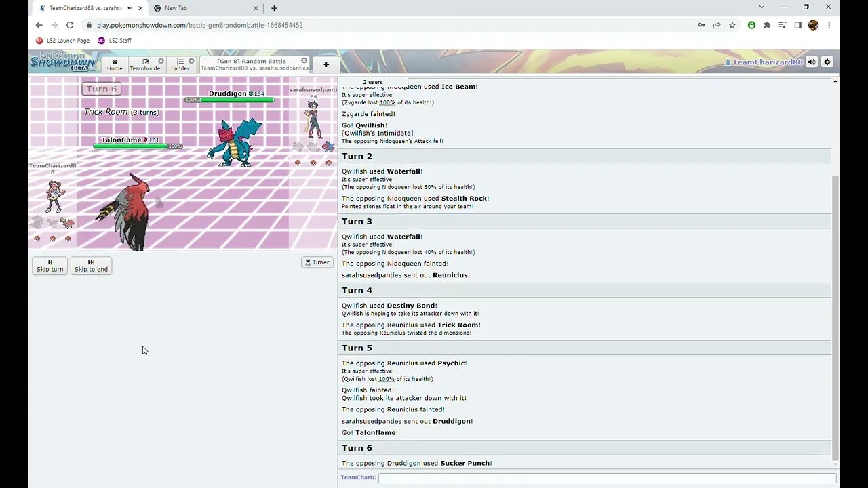Viewport: 868px width, 488px height.
Task: Click the opponent trainer avatar
Action: 313,120
